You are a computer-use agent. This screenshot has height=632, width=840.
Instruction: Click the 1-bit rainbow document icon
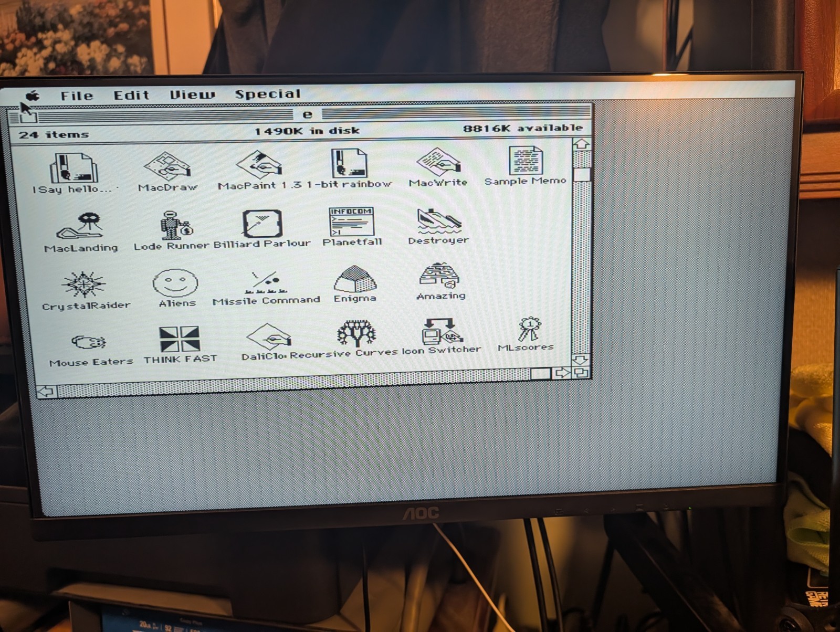pyautogui.click(x=349, y=163)
